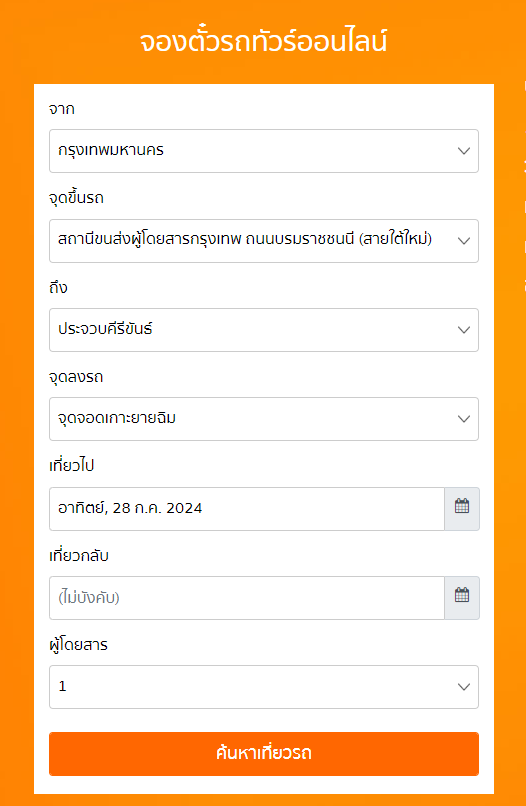Open the จุดจอดเกาะยายฉิม drop-off point dropdown

pos(264,419)
